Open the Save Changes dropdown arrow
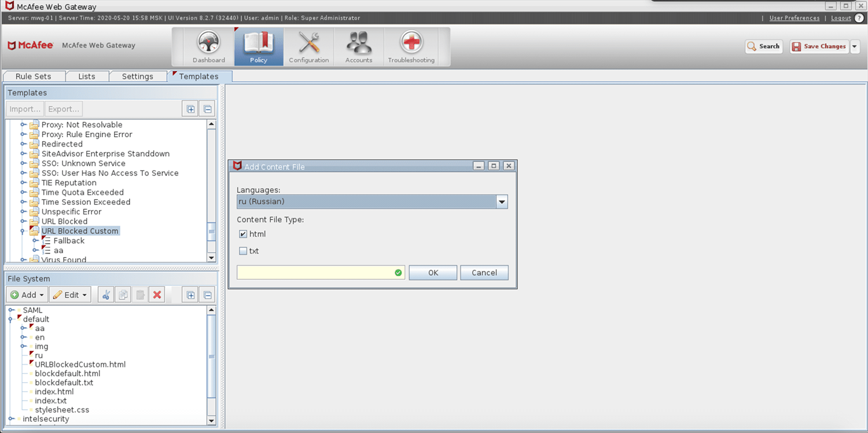 coord(855,46)
